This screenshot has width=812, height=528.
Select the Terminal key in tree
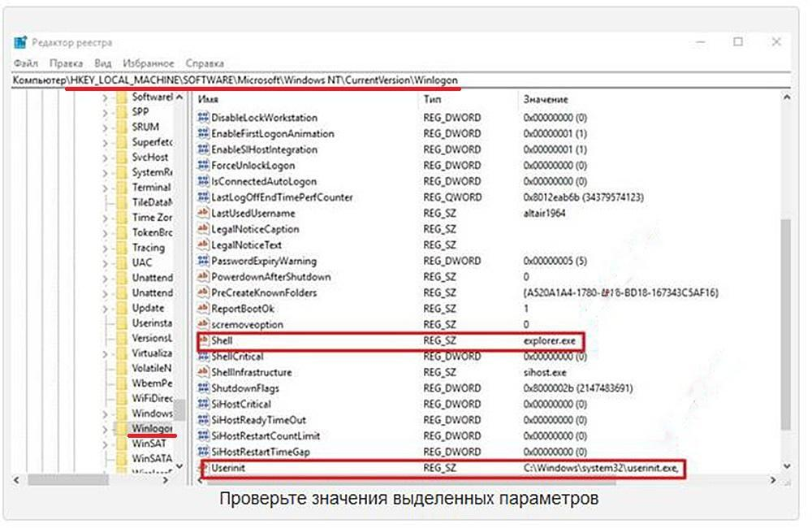pos(151,187)
